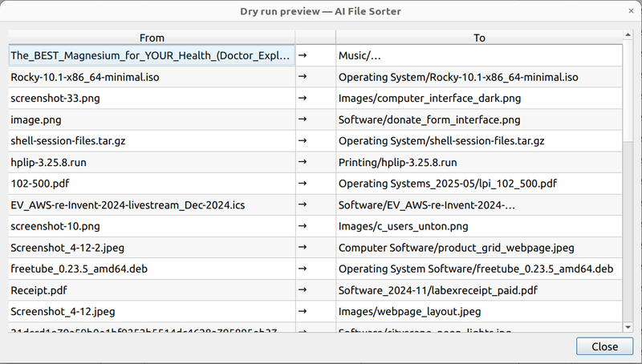This screenshot has width=642, height=364.
Task: Close the dialog with the title bar X
Action: point(630,10)
